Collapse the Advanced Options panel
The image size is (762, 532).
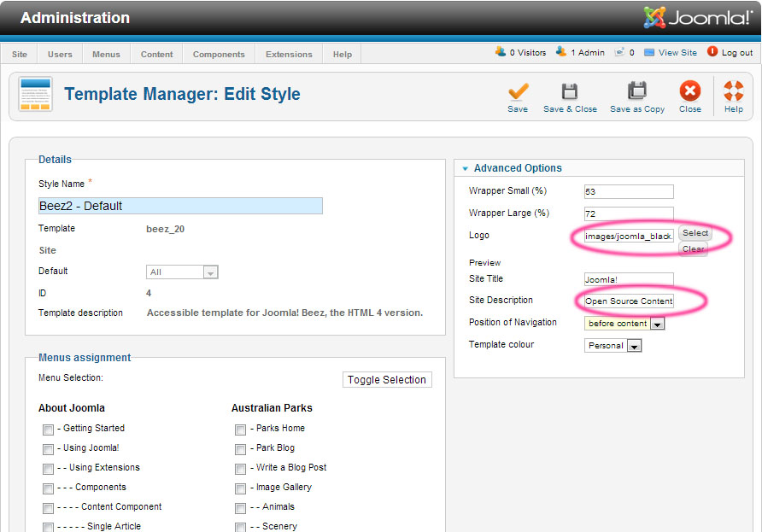click(x=466, y=168)
